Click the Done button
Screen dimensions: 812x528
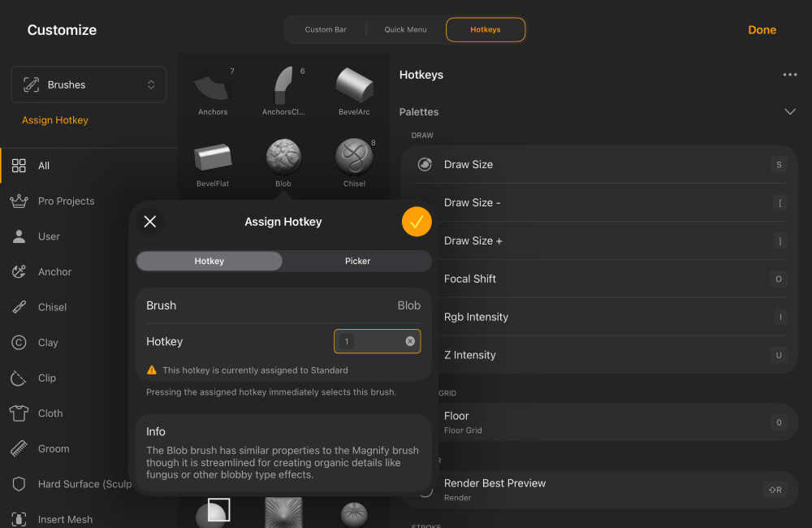coord(762,29)
